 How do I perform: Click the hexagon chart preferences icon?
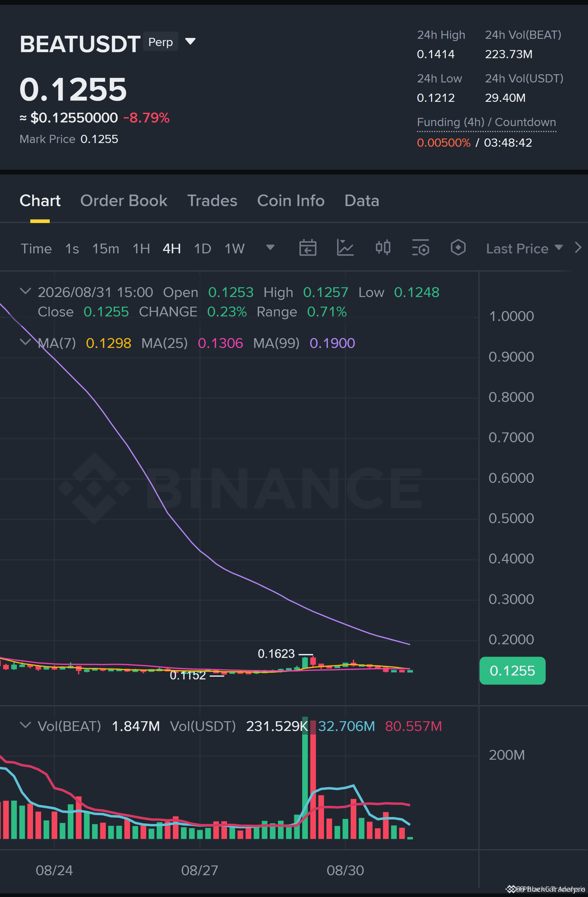click(458, 248)
